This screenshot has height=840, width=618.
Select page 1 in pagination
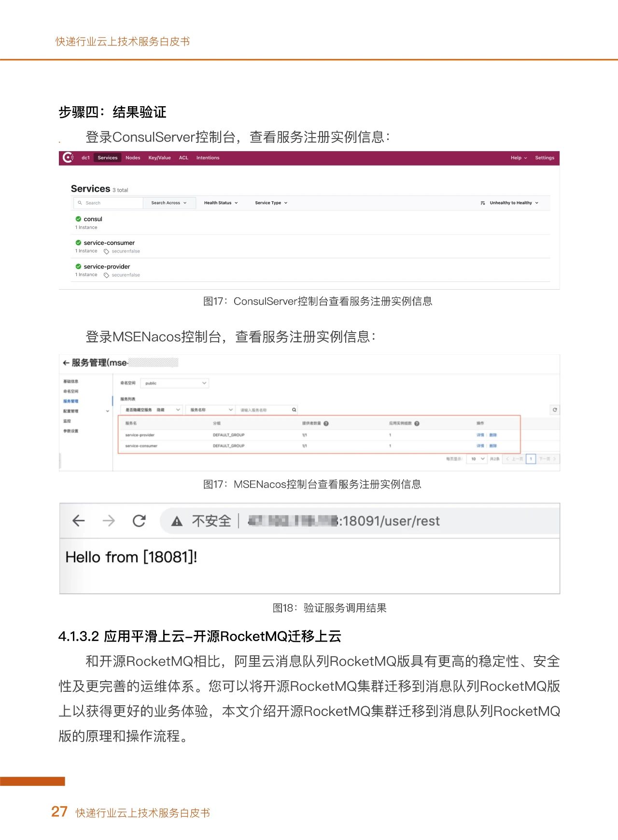531,459
